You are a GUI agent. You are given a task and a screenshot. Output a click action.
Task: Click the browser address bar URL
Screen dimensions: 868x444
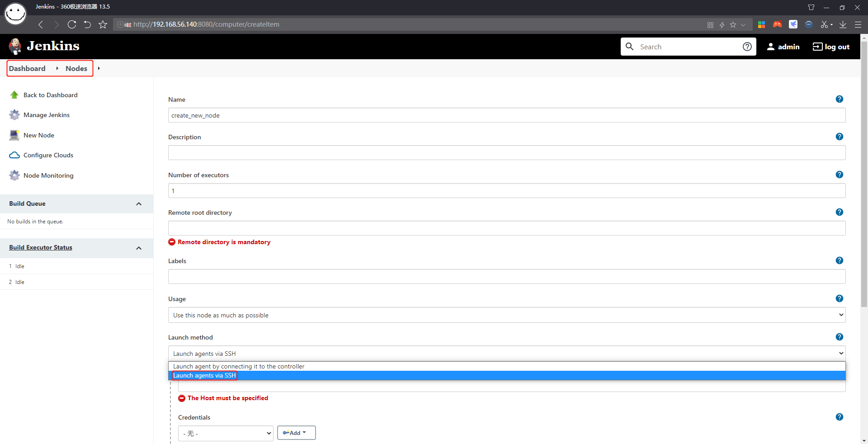coord(206,24)
